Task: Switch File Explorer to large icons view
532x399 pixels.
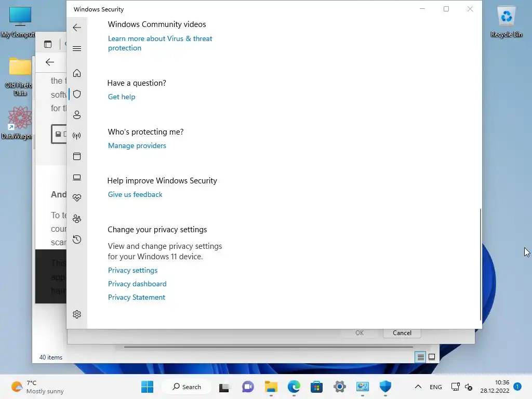Action: click(x=432, y=357)
